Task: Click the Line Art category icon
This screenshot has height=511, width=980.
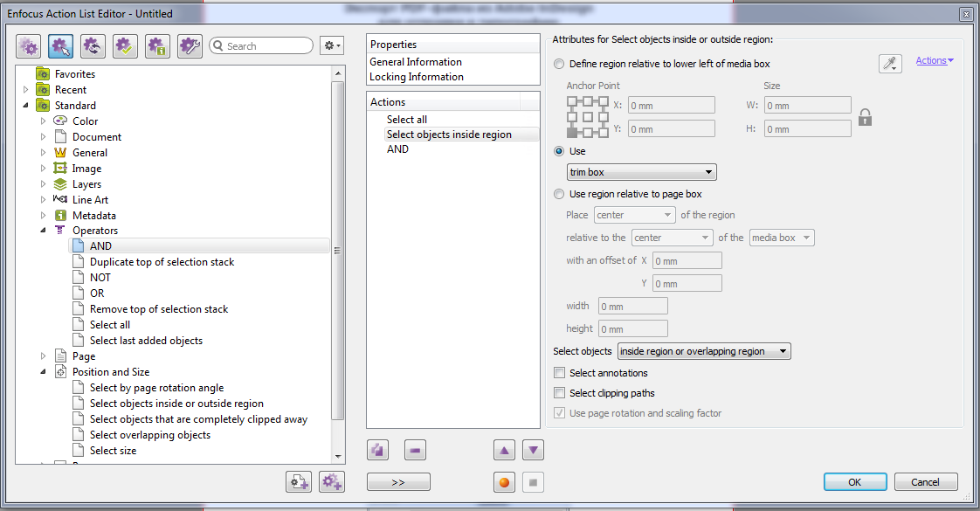Action: tap(60, 199)
